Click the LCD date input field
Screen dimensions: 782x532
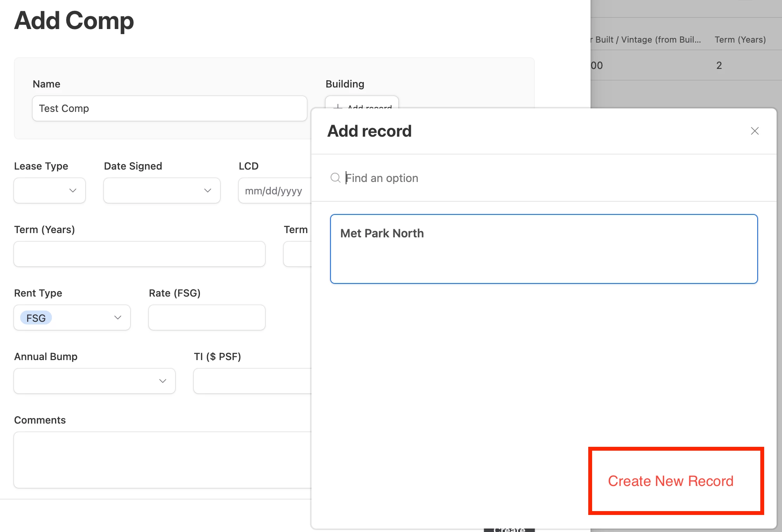tap(274, 190)
